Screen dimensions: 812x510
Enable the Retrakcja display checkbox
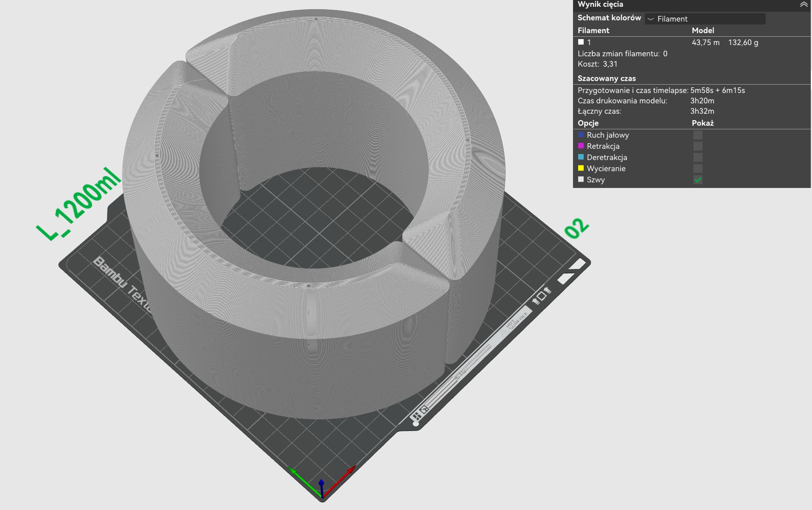[697, 146]
